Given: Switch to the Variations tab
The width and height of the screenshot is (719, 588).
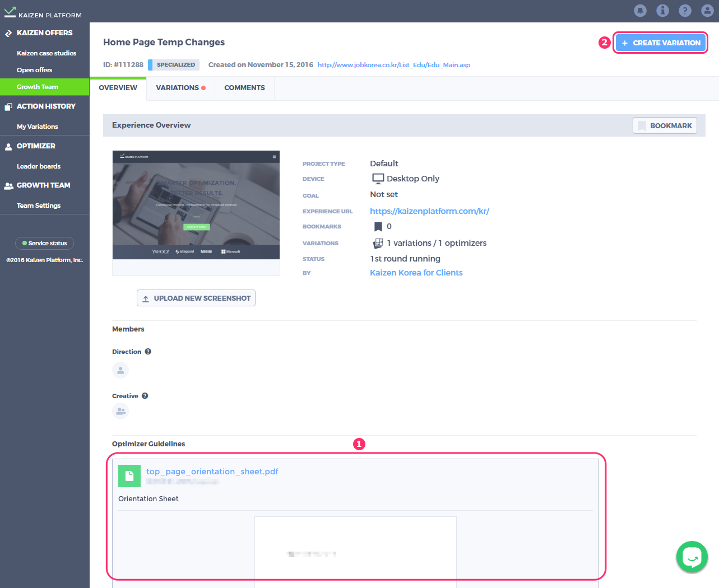Looking at the screenshot, I should coord(180,88).
